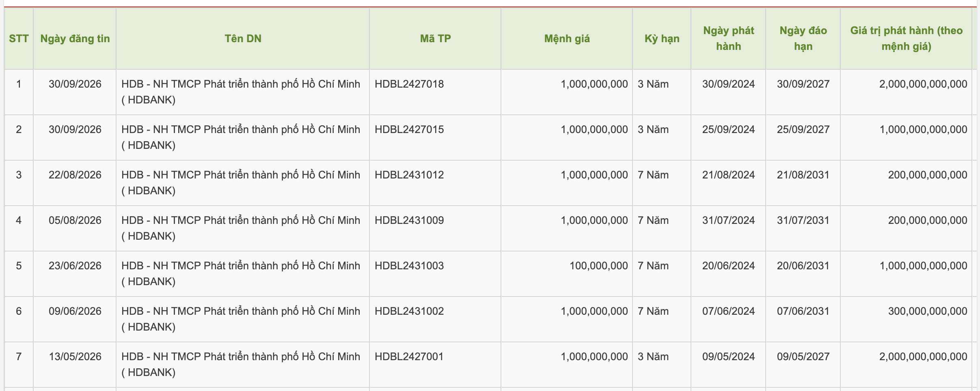Click issue date 30/09/2024
This screenshot has width=980, height=391.
(x=728, y=84)
